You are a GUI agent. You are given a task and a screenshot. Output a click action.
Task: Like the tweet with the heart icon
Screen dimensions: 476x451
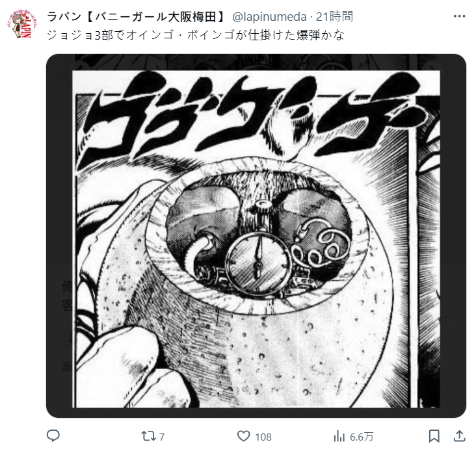click(x=243, y=436)
